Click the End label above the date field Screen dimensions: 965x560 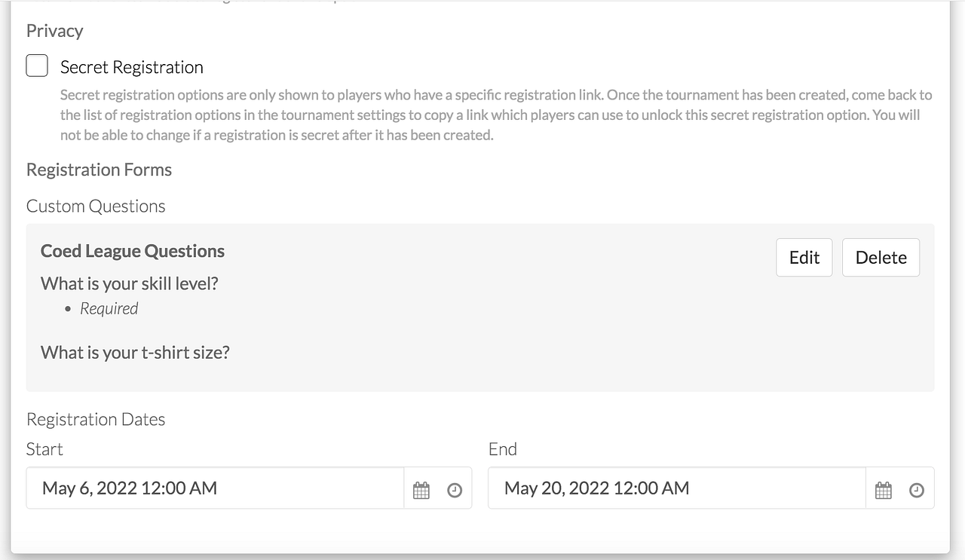tap(502, 449)
